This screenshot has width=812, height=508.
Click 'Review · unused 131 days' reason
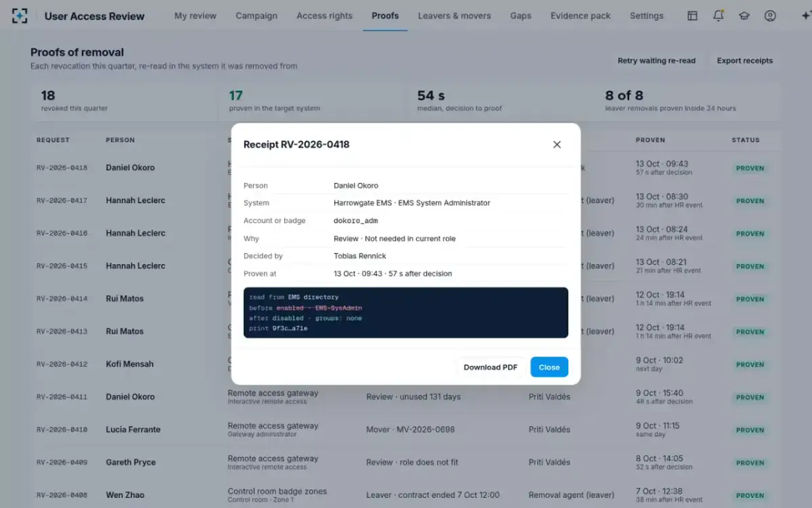(x=413, y=397)
